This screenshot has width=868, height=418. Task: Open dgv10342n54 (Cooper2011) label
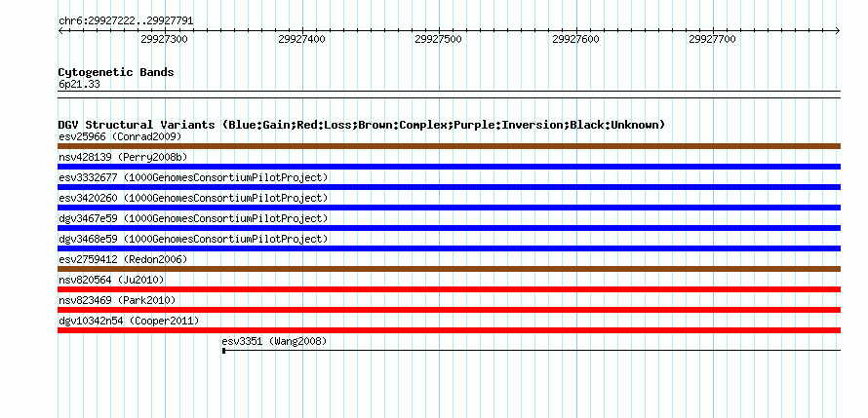tap(129, 321)
